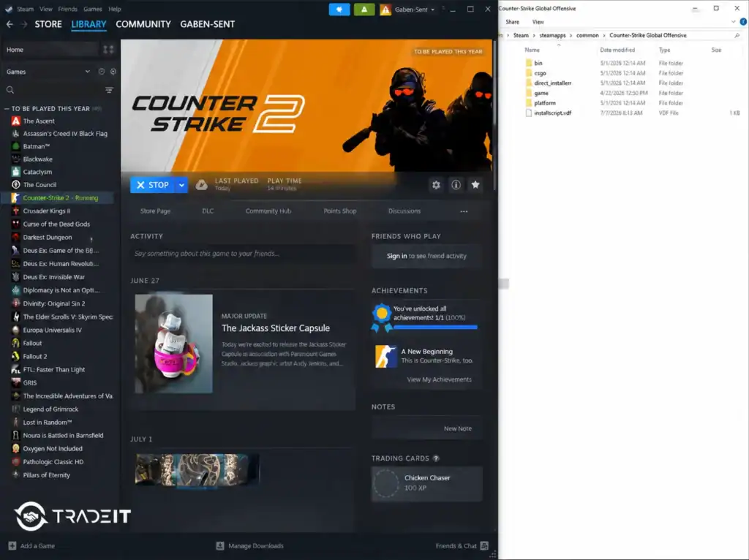Viewport: 749px width, 560px height.
Task: Click the Trading Cards help question mark
Action: (x=436, y=458)
